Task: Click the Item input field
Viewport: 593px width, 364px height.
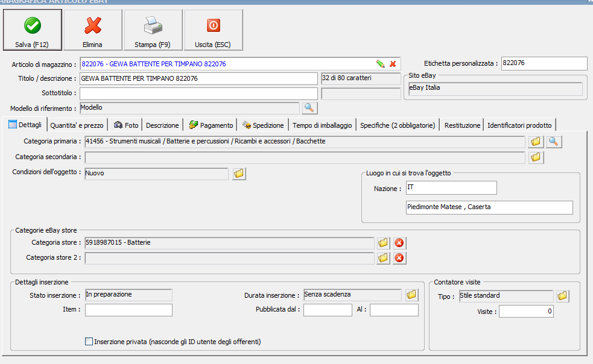Action: [128, 310]
